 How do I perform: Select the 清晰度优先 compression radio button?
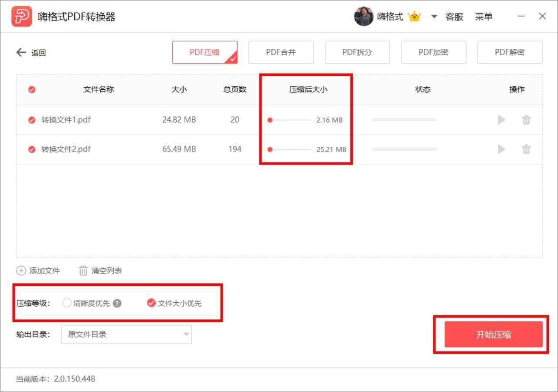point(67,302)
